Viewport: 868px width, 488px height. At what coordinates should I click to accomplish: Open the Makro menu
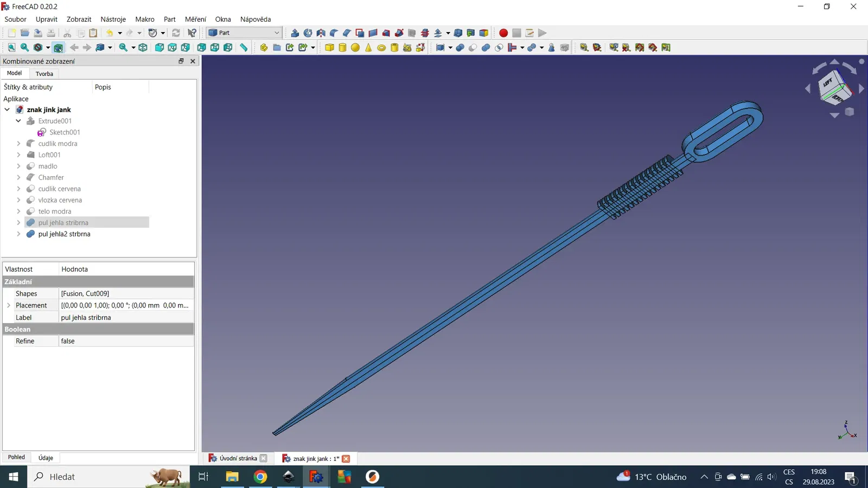(145, 19)
